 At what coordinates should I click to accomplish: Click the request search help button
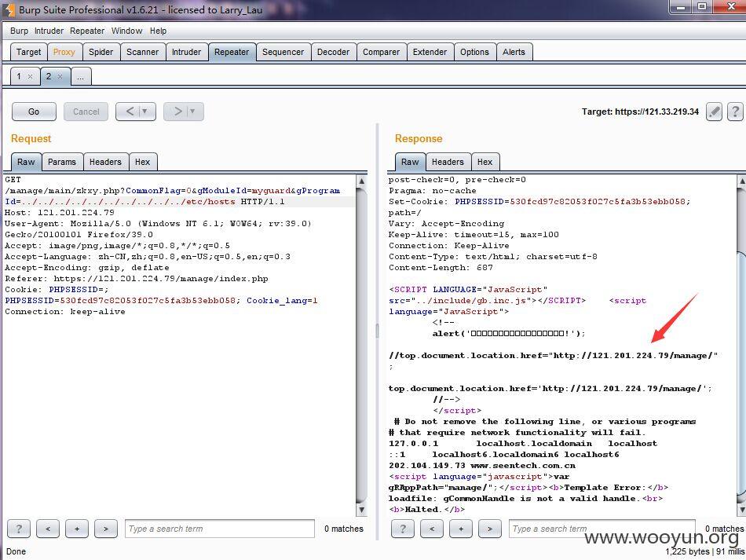19,529
